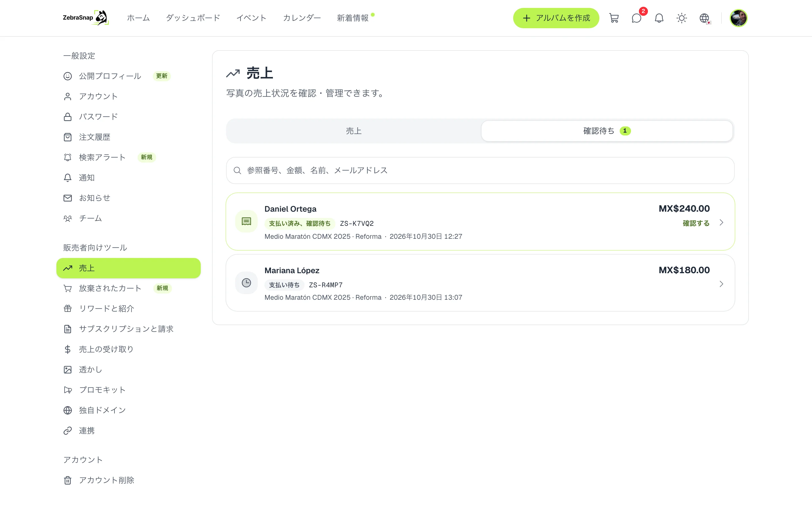The width and height of the screenshot is (812, 508).
Task: Open 通知 sidebar bell icon
Action: tap(68, 178)
